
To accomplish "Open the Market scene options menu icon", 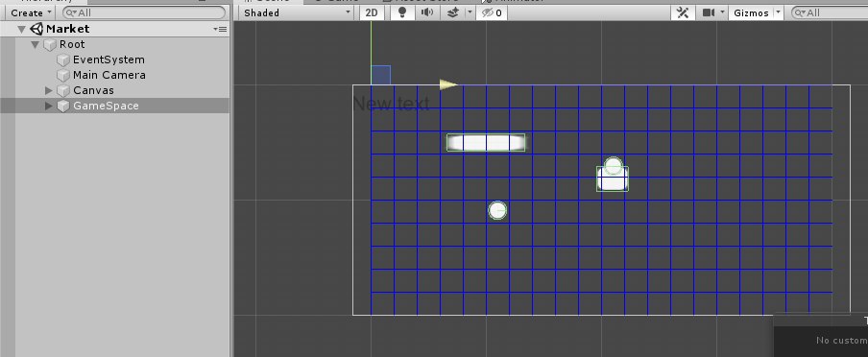I will click(x=220, y=30).
